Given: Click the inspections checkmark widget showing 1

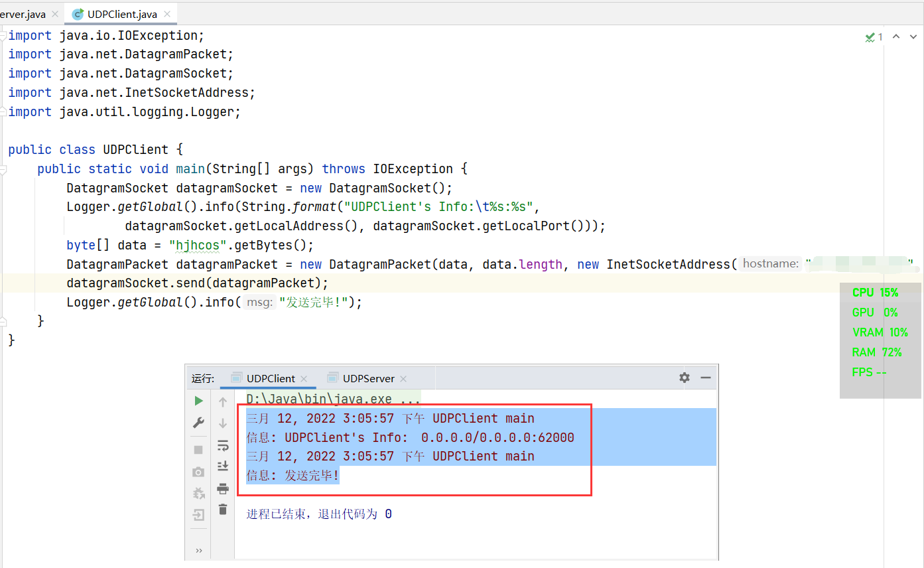Looking at the screenshot, I should (874, 37).
